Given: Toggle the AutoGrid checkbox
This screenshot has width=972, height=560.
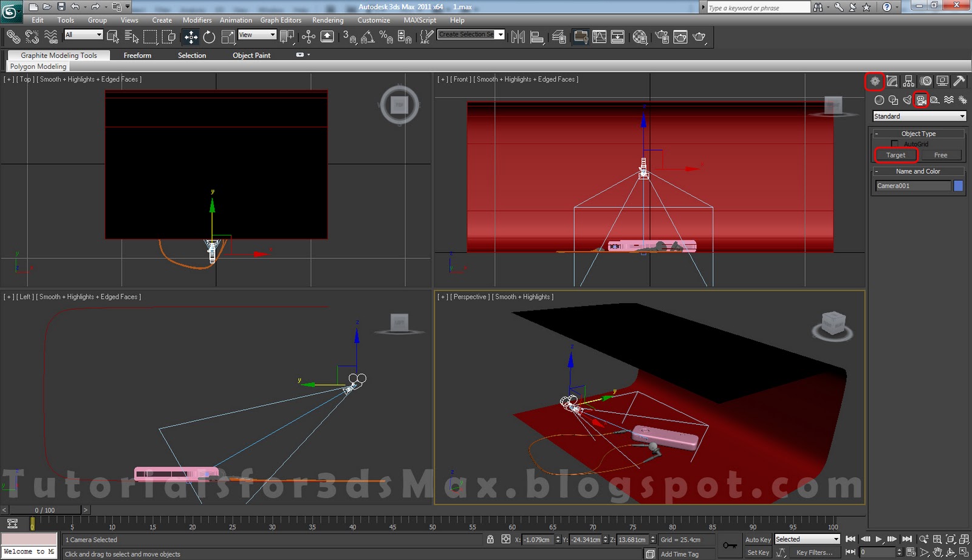Looking at the screenshot, I should (x=894, y=144).
